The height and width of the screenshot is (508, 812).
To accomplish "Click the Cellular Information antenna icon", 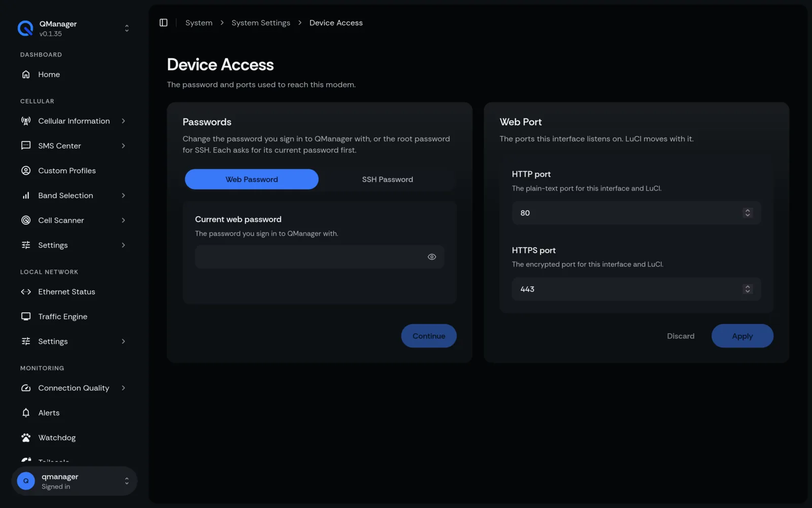I will pyautogui.click(x=26, y=121).
